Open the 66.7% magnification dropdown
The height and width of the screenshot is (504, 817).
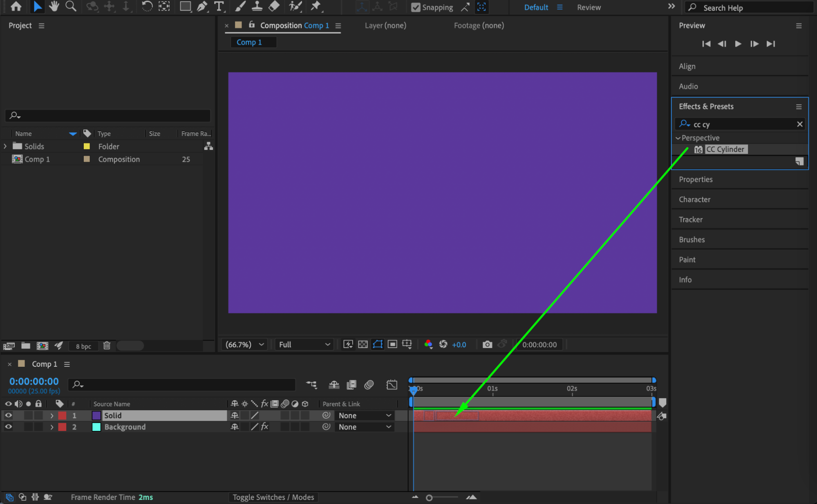coord(244,344)
